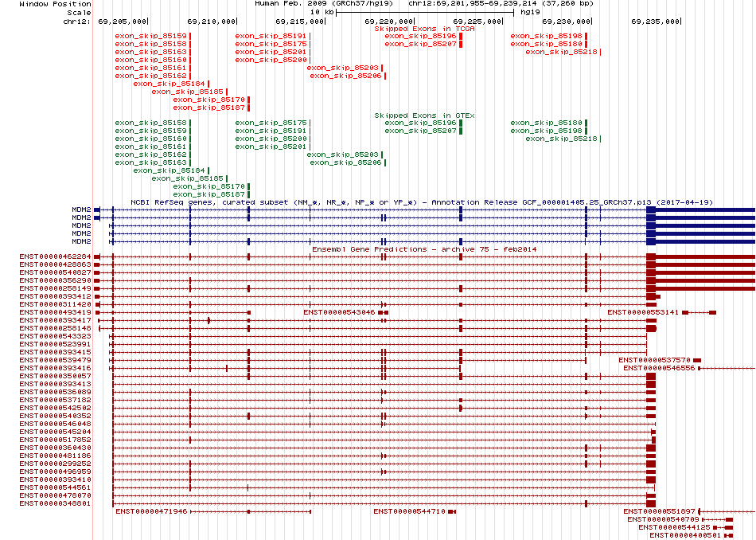Click transcript label ENST00000553141
This screenshot has width=756, height=540.
[643, 312]
